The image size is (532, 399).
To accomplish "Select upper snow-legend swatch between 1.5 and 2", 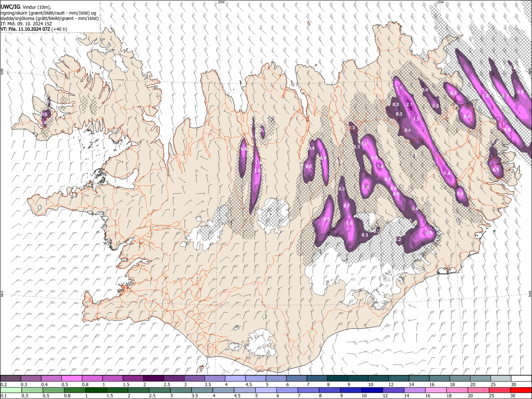I will coord(133,379).
